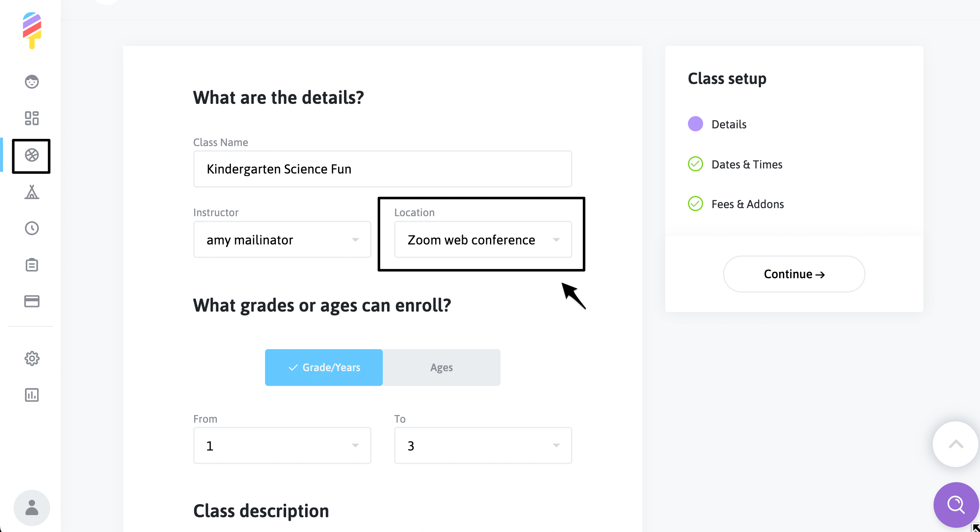Screen dimensions: 980x532
Task: Open the reports bar chart icon
Action: coord(32,395)
